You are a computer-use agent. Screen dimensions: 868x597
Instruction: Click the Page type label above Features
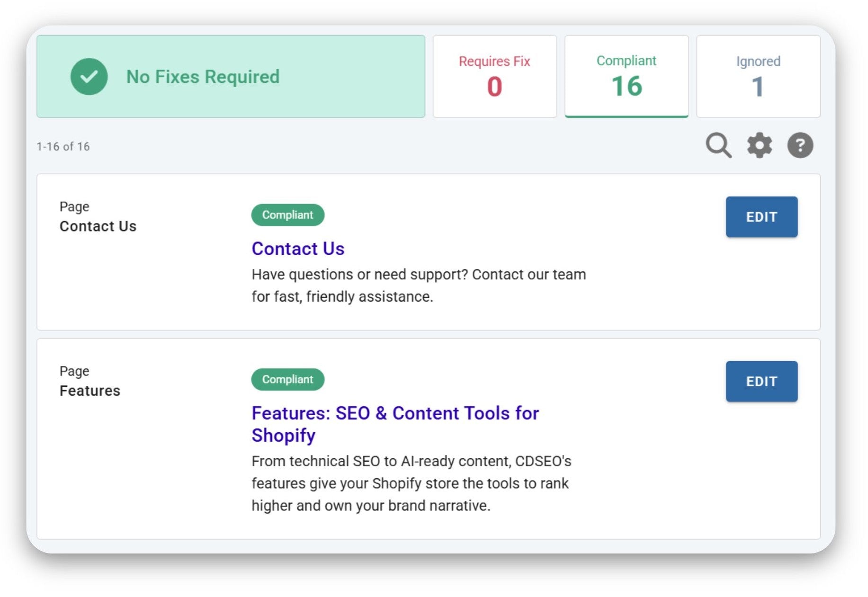(74, 371)
